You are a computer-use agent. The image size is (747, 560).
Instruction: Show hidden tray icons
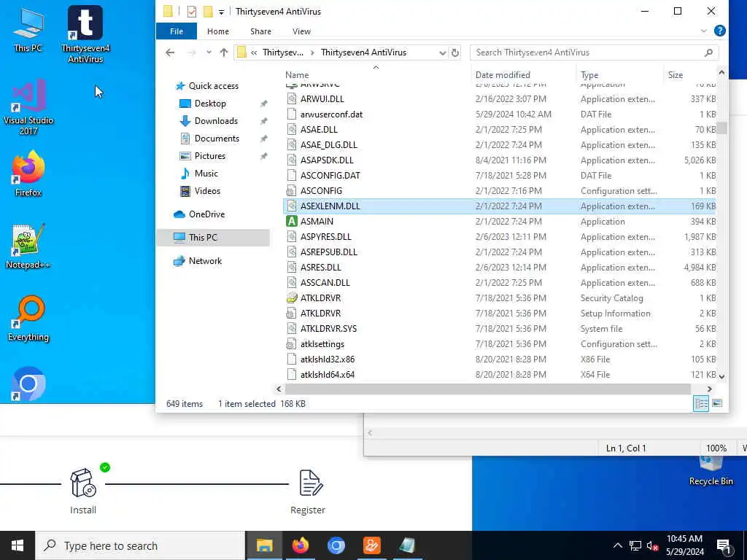(x=617, y=545)
